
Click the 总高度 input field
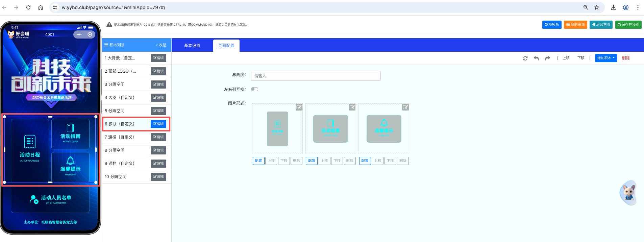point(316,76)
